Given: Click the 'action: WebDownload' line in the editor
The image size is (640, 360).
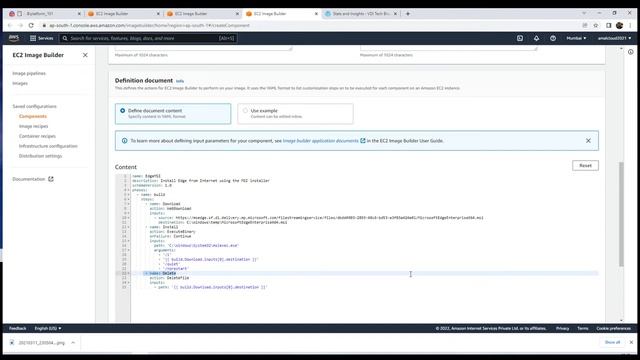Looking at the screenshot, I should click(x=170, y=209).
